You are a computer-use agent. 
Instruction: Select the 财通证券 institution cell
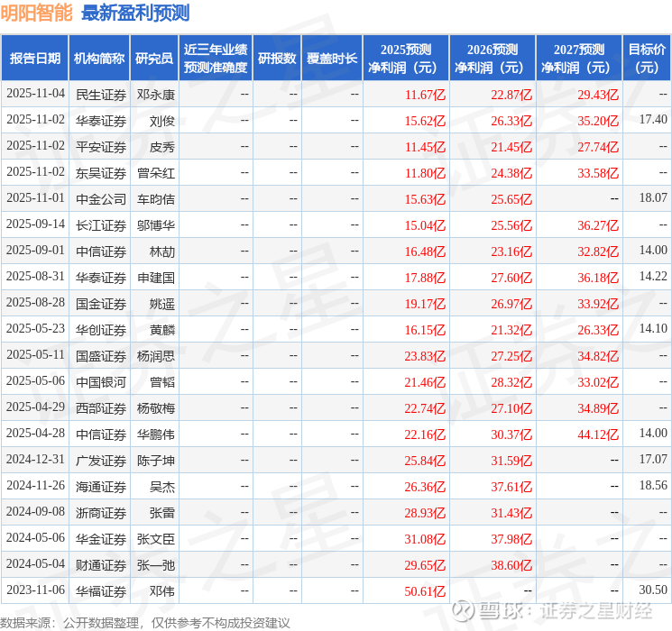[101, 565]
